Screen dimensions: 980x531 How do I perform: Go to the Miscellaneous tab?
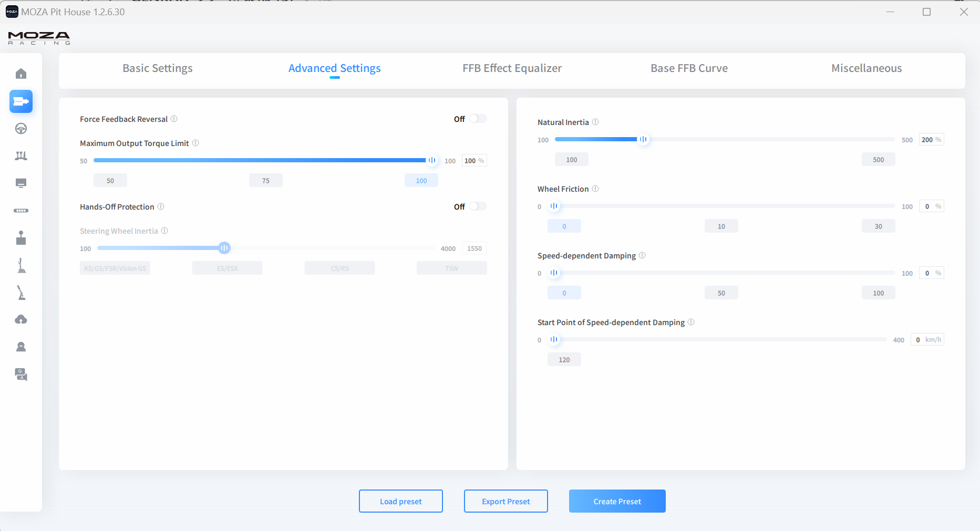click(866, 68)
